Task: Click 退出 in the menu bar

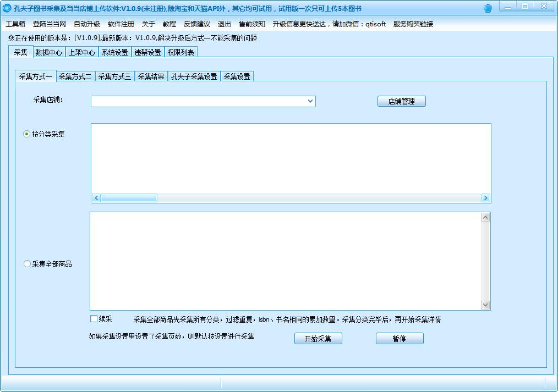Action: coord(225,24)
